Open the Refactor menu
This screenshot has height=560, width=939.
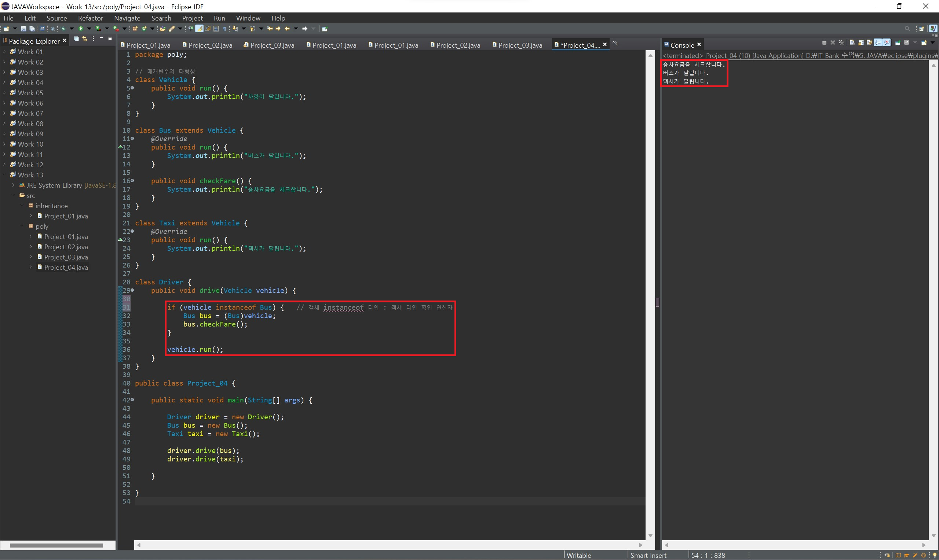click(x=90, y=18)
